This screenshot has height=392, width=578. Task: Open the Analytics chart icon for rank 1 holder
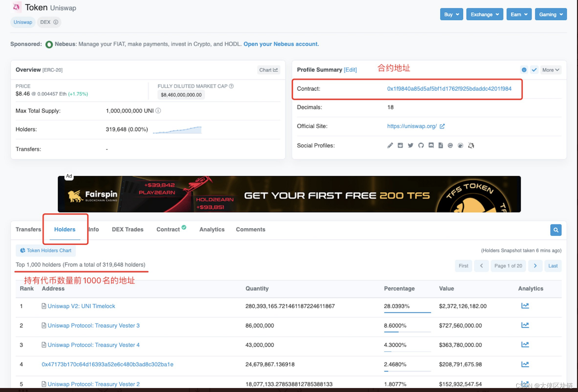525,305
